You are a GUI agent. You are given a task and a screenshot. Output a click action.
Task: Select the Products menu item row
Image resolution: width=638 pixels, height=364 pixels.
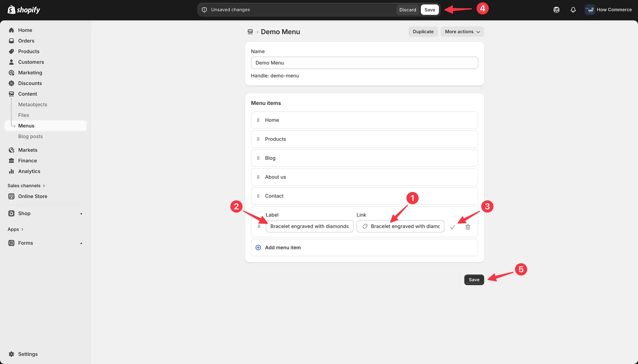[x=364, y=139]
